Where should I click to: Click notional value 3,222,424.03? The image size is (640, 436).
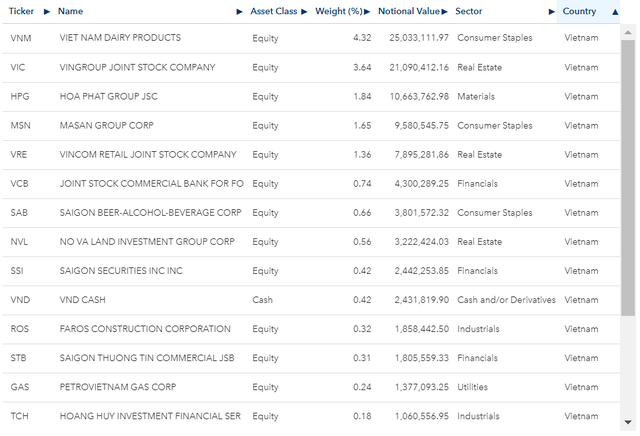[x=421, y=242]
